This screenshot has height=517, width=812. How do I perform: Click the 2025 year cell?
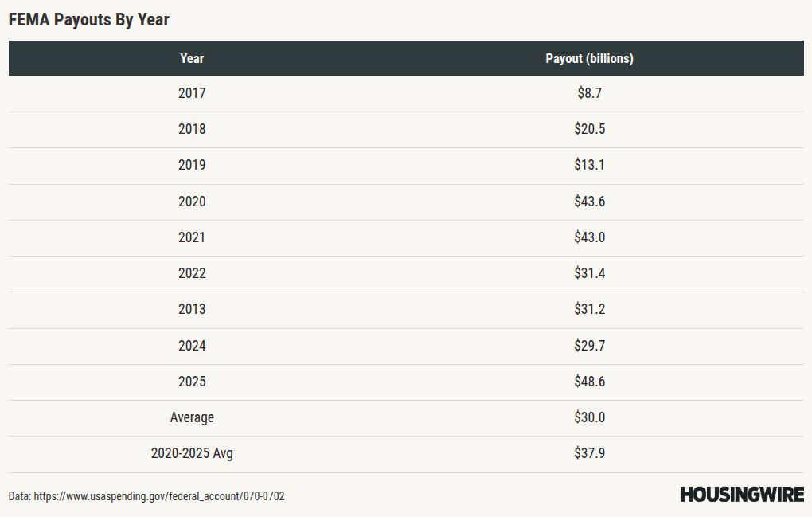(192, 382)
